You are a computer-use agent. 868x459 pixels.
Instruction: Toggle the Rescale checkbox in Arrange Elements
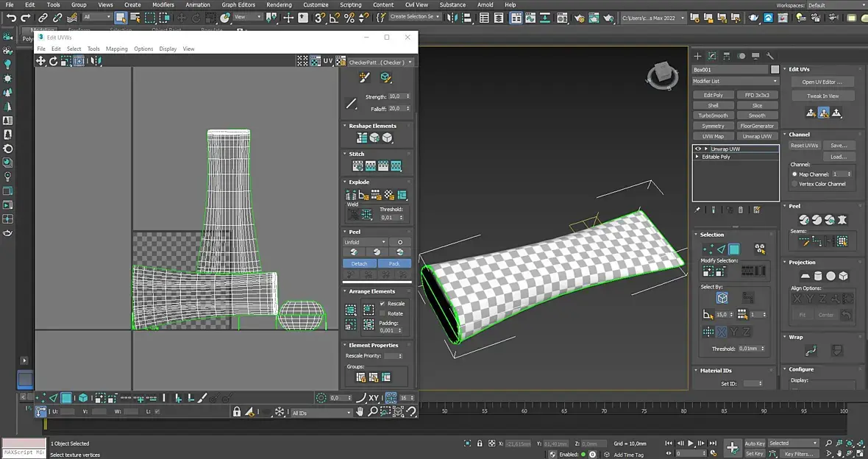pos(383,303)
